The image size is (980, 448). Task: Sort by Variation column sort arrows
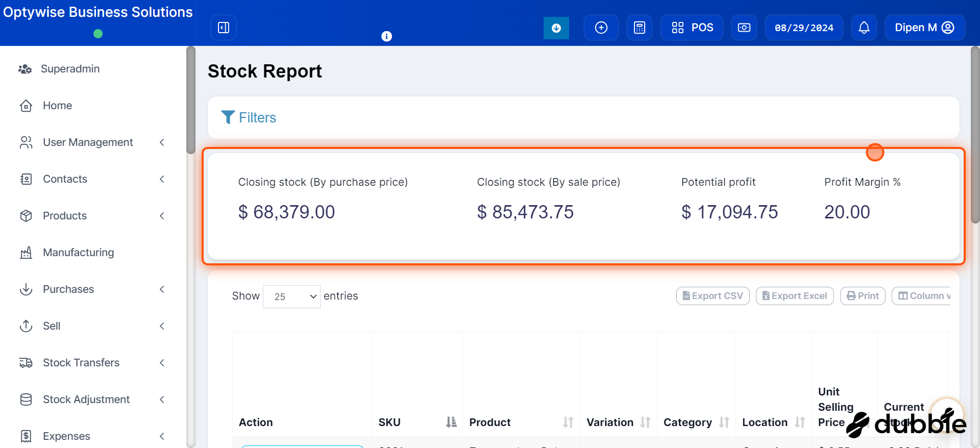pos(645,422)
